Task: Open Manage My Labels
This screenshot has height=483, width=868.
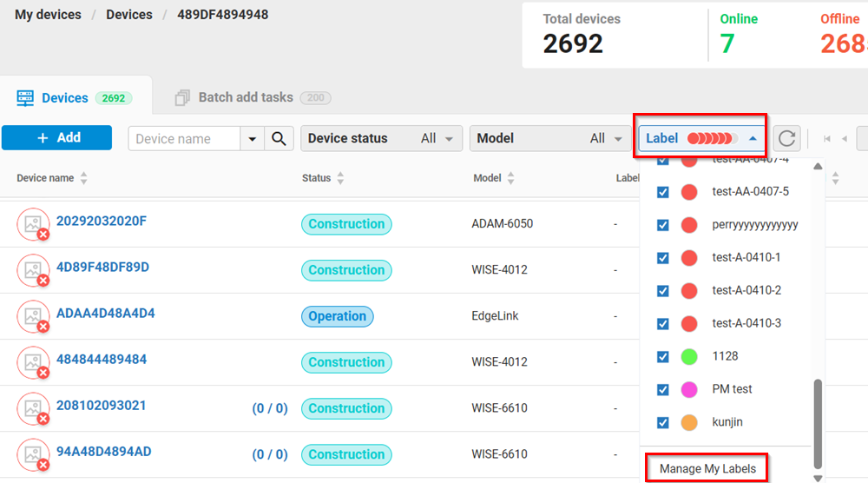Action: 707,469
